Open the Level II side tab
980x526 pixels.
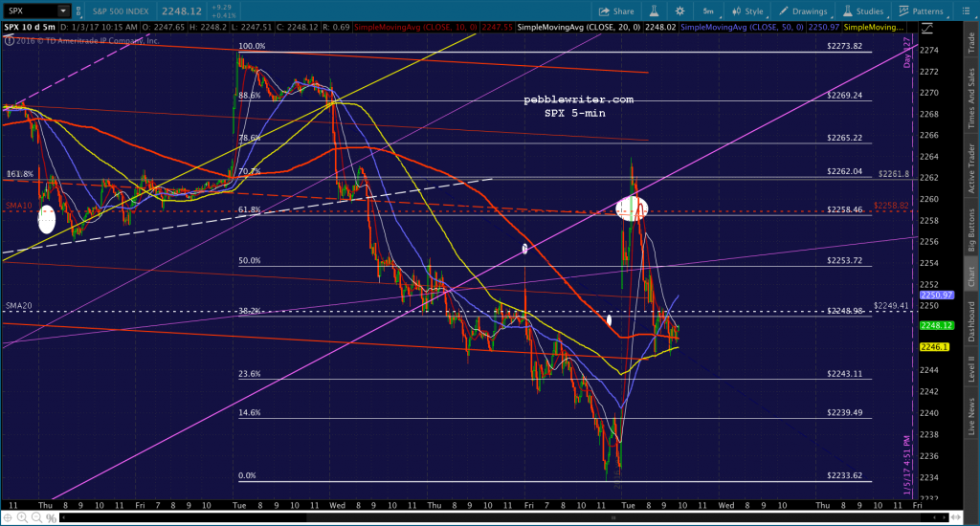click(x=972, y=368)
